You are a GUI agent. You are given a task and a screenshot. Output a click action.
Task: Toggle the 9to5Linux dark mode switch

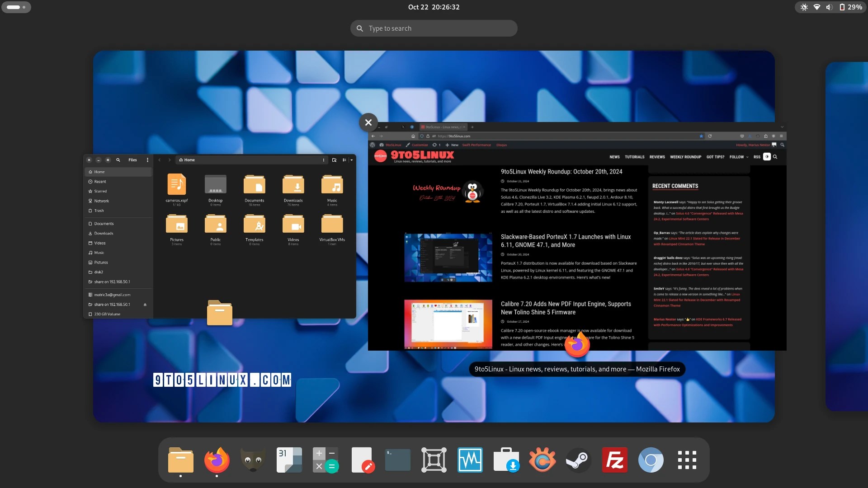click(767, 157)
